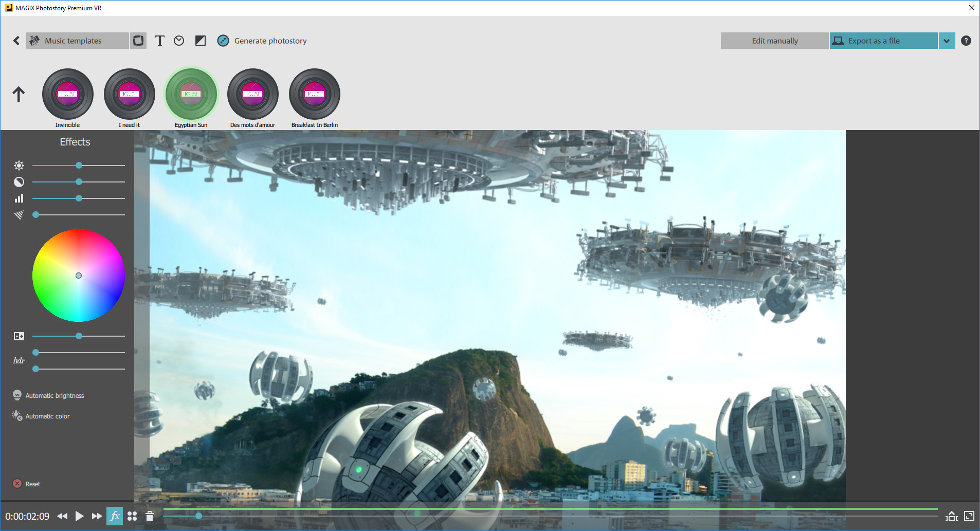Select the photo transitions icon

click(138, 41)
